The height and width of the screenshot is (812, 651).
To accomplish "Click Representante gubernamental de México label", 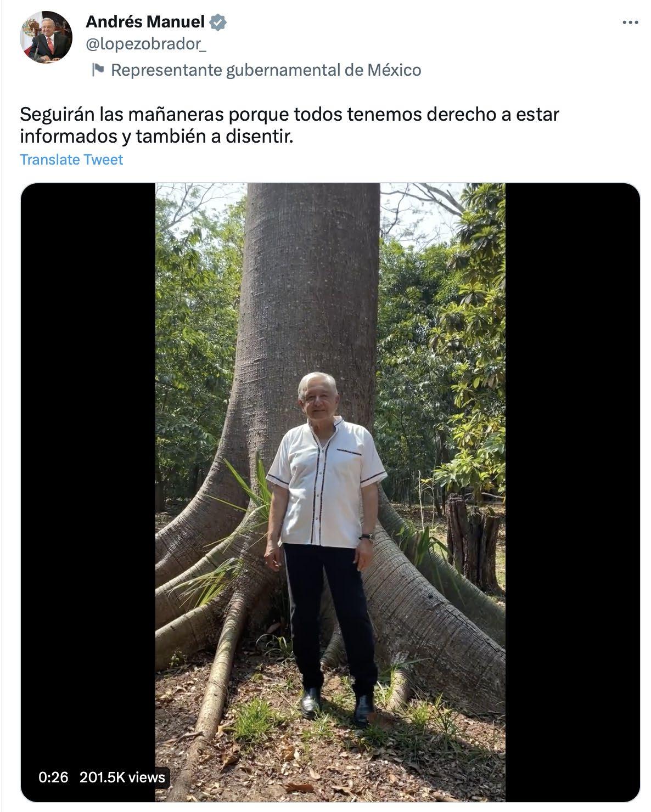I will (x=266, y=70).
